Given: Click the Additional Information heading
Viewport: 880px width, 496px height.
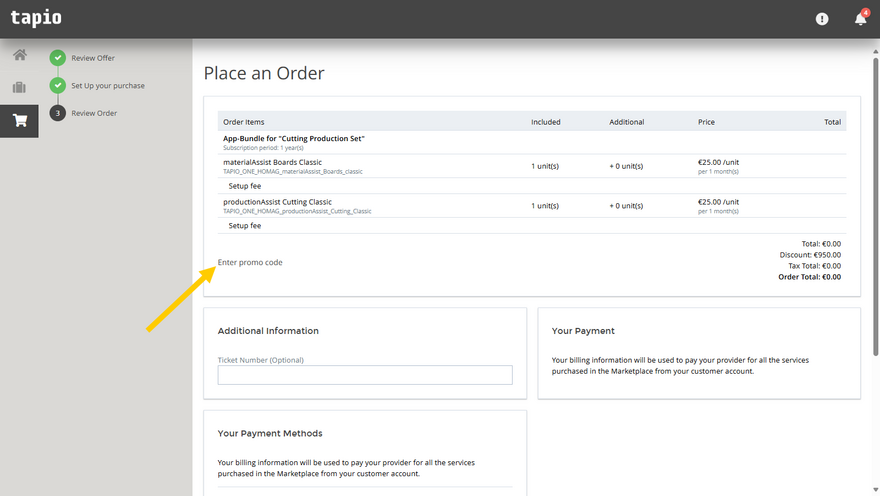Looking at the screenshot, I should click(268, 331).
